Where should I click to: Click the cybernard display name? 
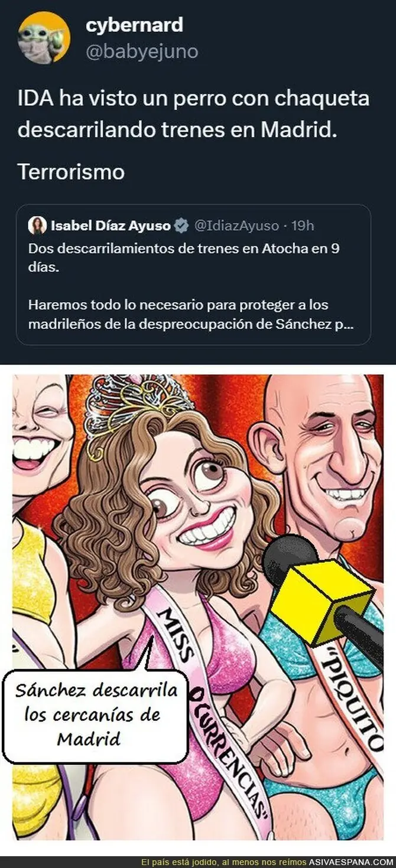point(134,25)
